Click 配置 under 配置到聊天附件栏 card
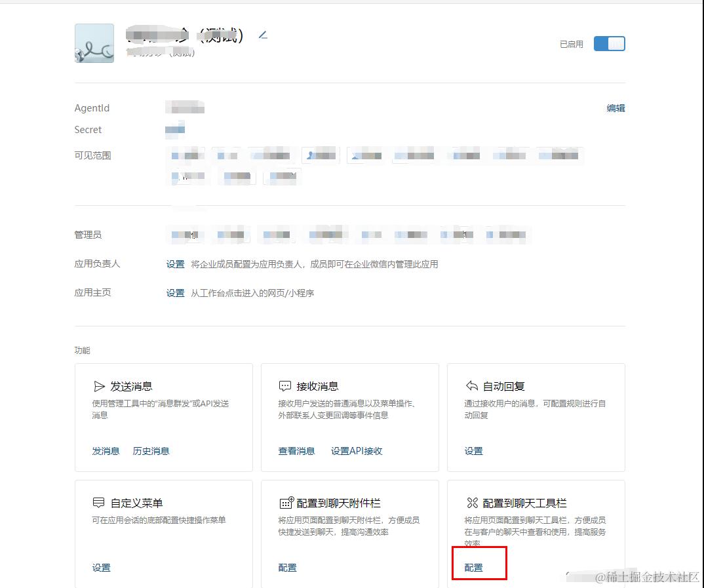 pyautogui.click(x=287, y=568)
